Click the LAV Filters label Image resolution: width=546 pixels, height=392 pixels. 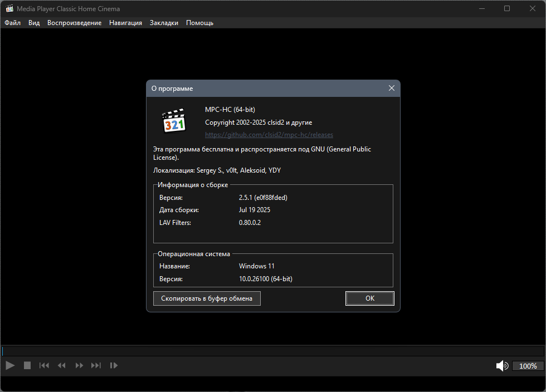click(175, 223)
